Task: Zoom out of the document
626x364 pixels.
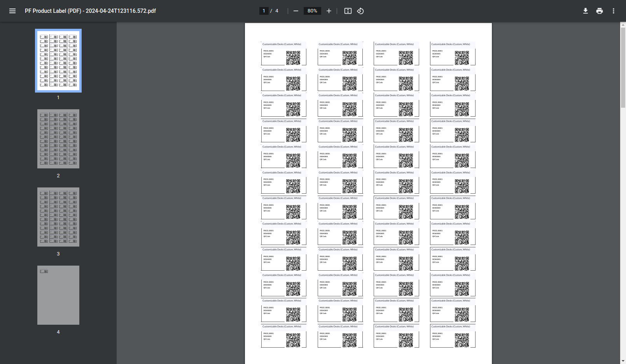Action: [296, 11]
